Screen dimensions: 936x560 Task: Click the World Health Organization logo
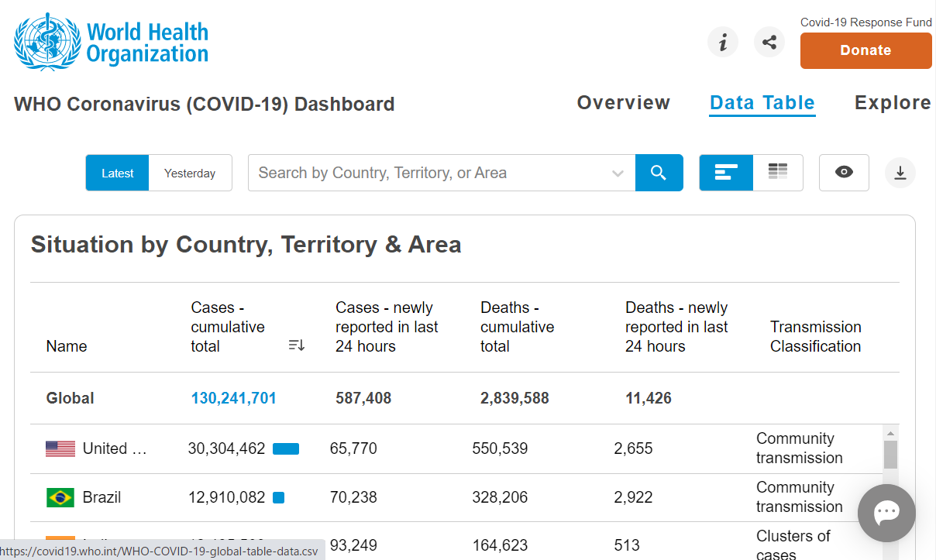[x=112, y=43]
